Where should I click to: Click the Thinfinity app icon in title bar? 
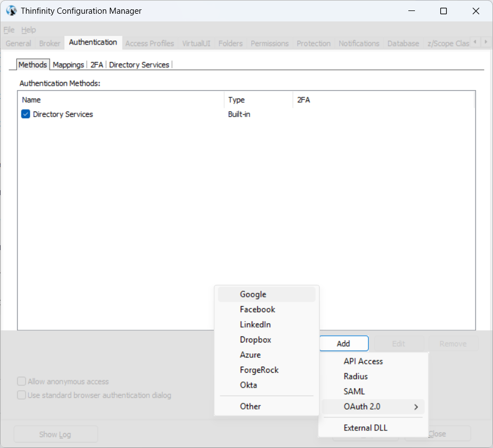click(x=12, y=10)
